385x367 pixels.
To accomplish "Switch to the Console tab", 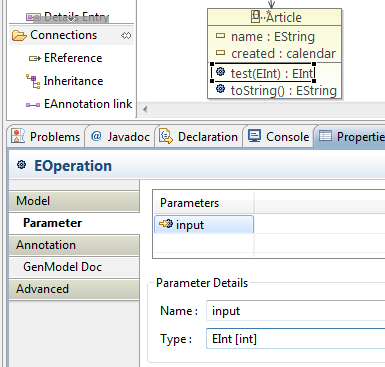I will click(279, 136).
